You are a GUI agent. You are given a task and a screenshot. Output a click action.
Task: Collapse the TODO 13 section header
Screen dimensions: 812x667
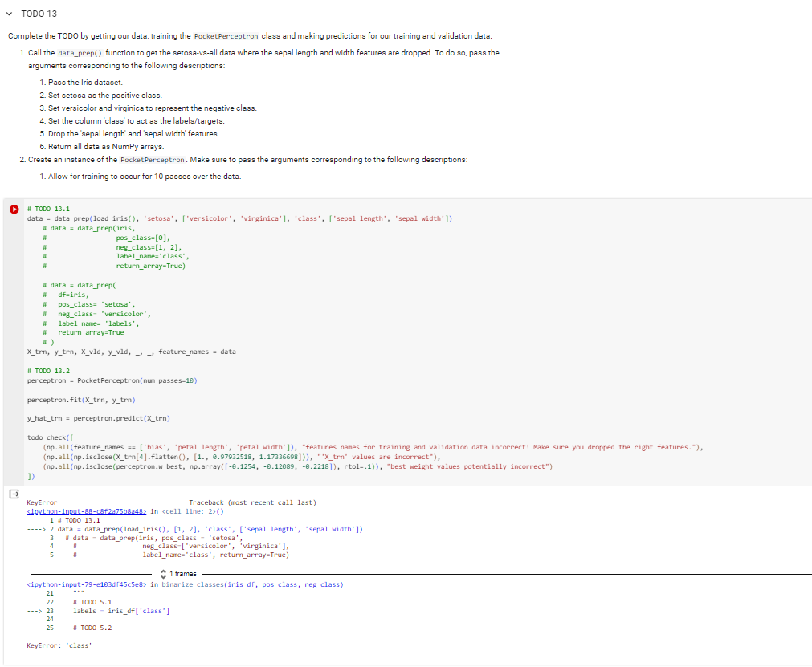click(9, 13)
